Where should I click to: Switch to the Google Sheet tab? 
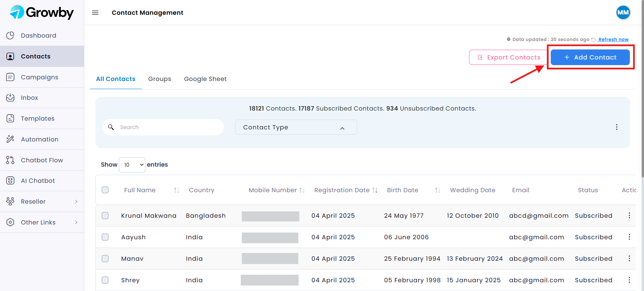click(x=205, y=79)
